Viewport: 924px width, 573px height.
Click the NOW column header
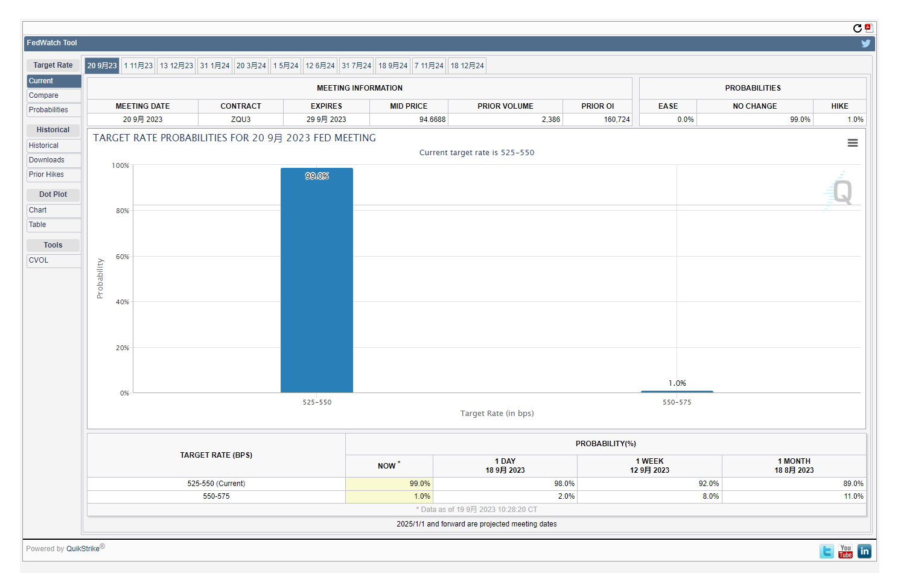pyautogui.click(x=389, y=466)
